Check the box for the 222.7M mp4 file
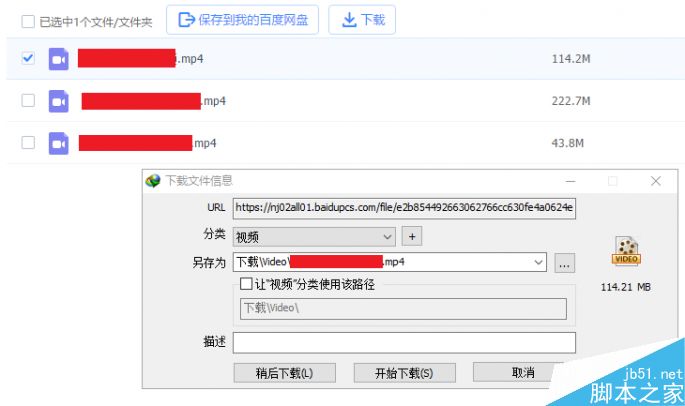 pyautogui.click(x=28, y=101)
